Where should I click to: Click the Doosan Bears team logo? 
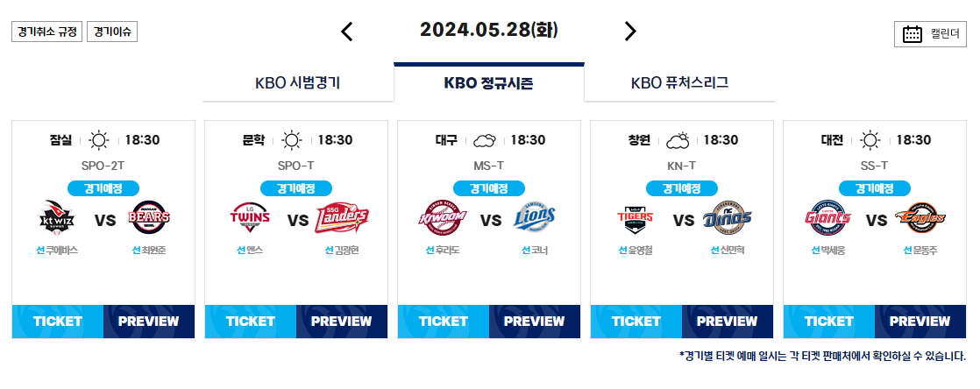click(x=149, y=217)
